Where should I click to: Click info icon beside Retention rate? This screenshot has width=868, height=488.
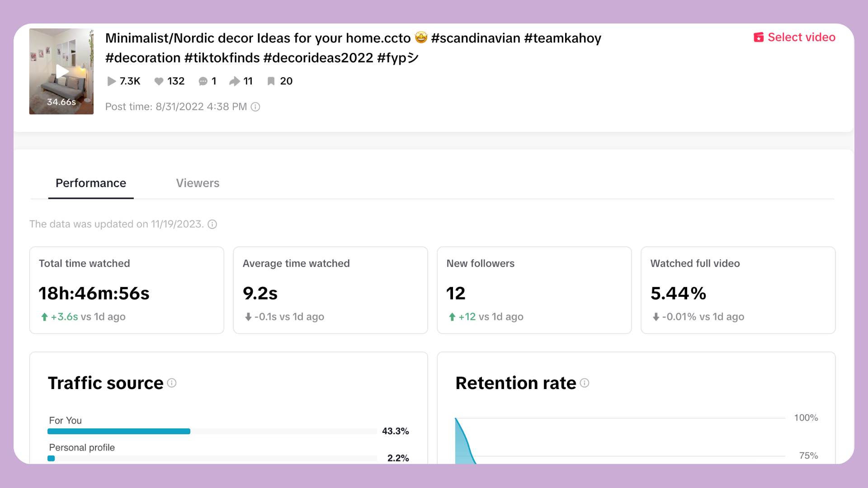pos(585,383)
